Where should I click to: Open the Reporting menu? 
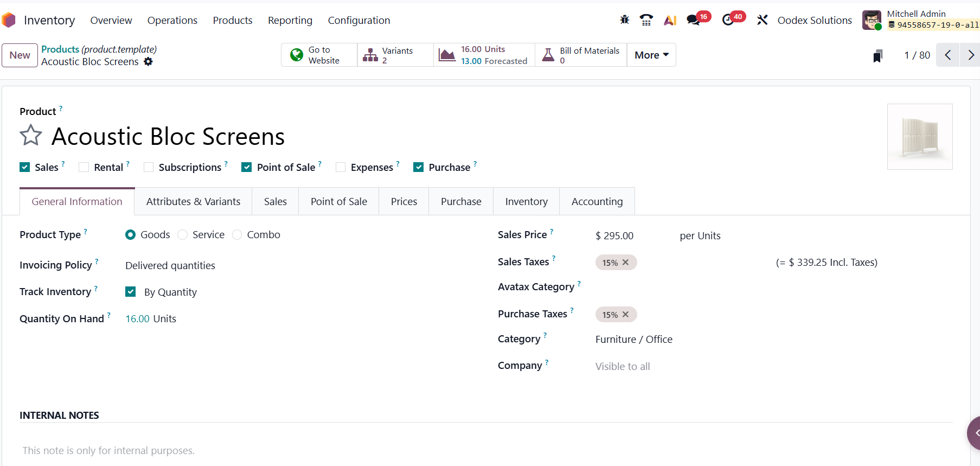tap(290, 21)
